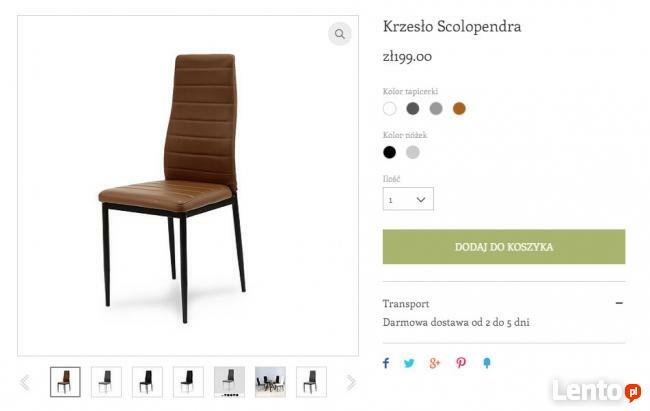Add to cart with DODAJ DO KOSZYKA
This screenshot has height=411, width=650.
click(504, 247)
